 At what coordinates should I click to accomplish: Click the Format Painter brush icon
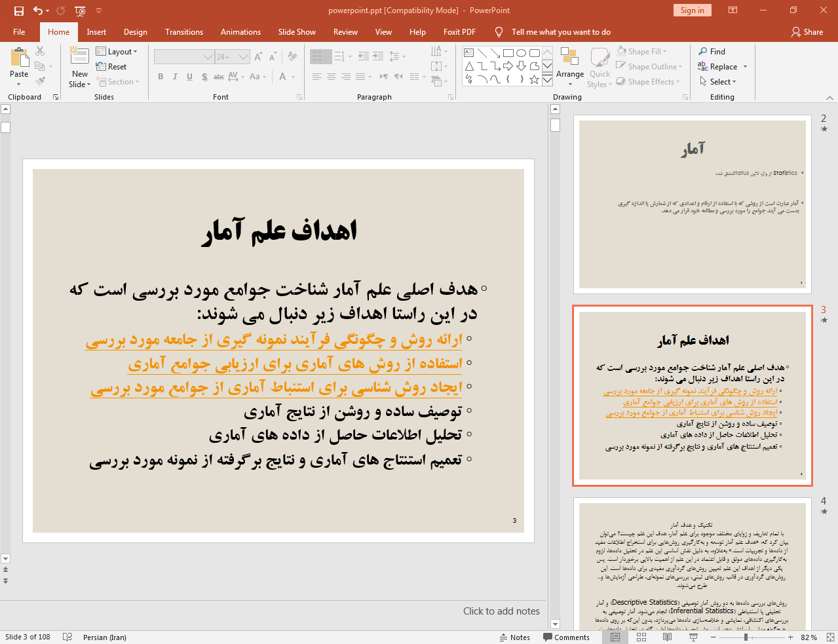click(x=40, y=81)
